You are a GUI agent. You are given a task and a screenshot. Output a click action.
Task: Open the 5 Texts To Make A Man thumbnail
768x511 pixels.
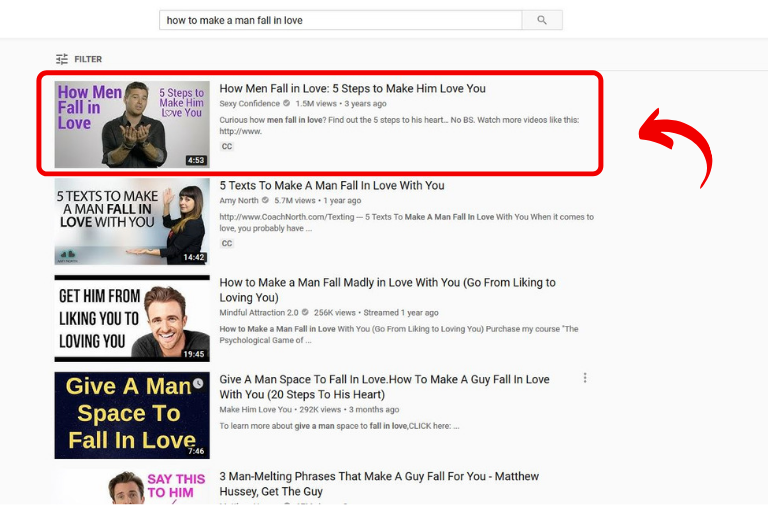(132, 221)
